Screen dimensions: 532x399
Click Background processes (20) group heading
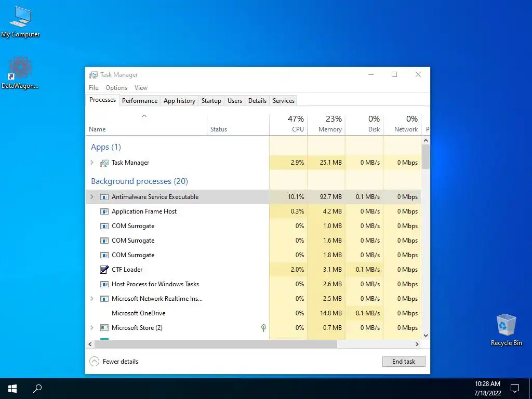[139, 181]
